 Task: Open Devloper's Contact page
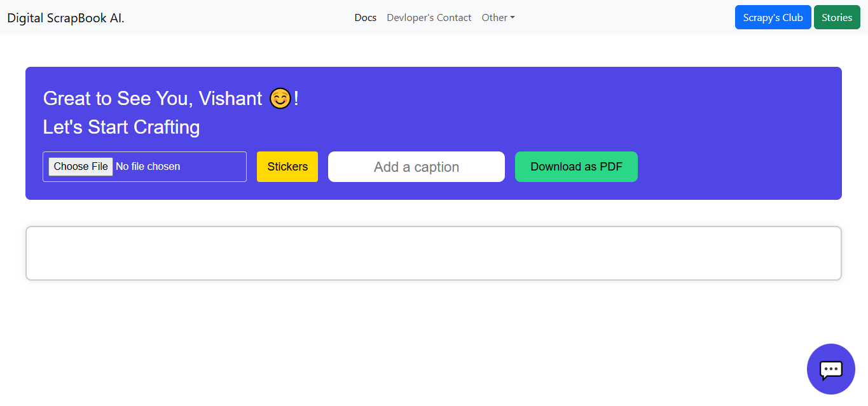pos(429,18)
